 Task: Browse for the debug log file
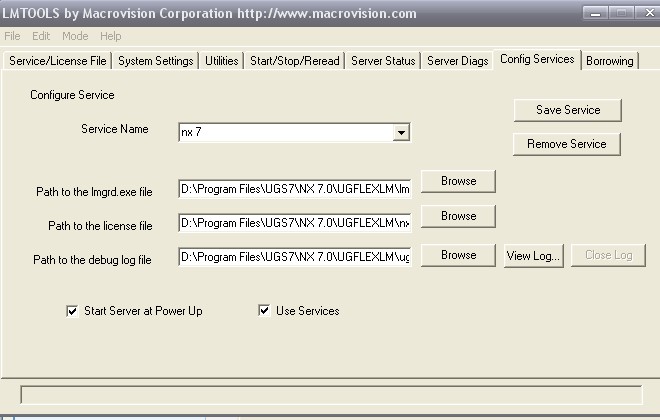(458, 255)
